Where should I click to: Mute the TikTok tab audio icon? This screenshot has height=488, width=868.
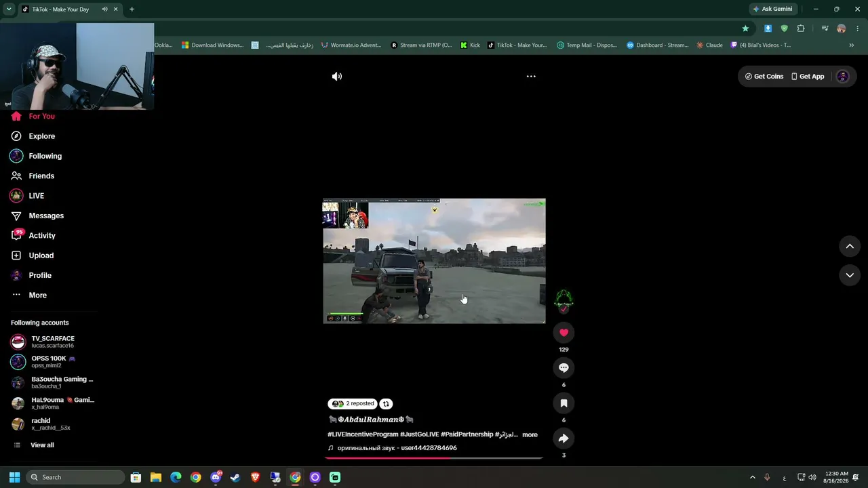click(x=104, y=9)
